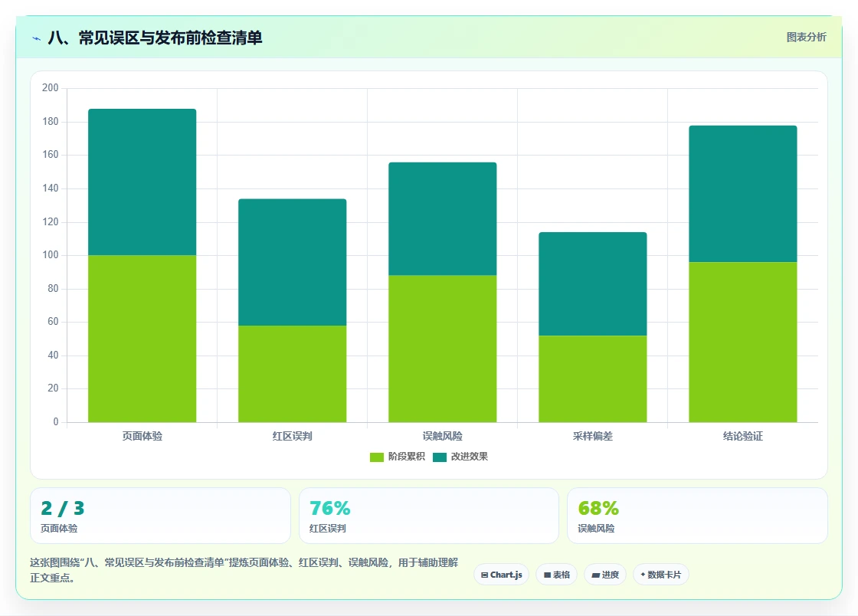Toggle the 阶段累积 legend item
This screenshot has width=858, height=616.
point(398,457)
